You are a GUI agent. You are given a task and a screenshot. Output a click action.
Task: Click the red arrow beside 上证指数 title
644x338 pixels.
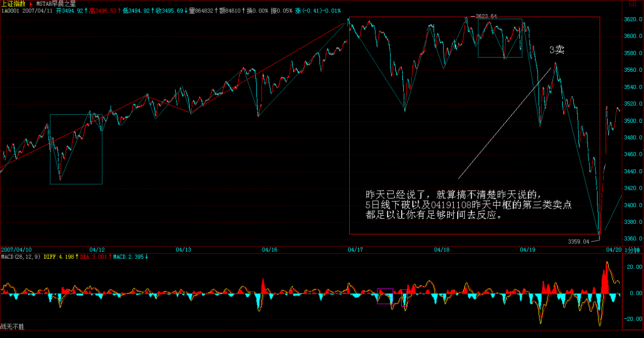click(x=31, y=4)
